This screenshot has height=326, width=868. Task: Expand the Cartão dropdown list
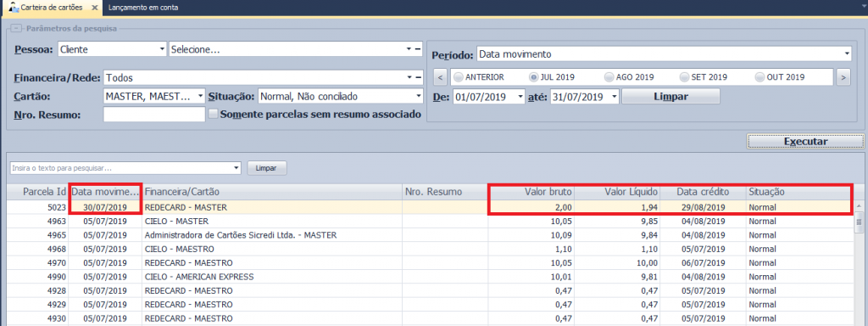point(200,97)
